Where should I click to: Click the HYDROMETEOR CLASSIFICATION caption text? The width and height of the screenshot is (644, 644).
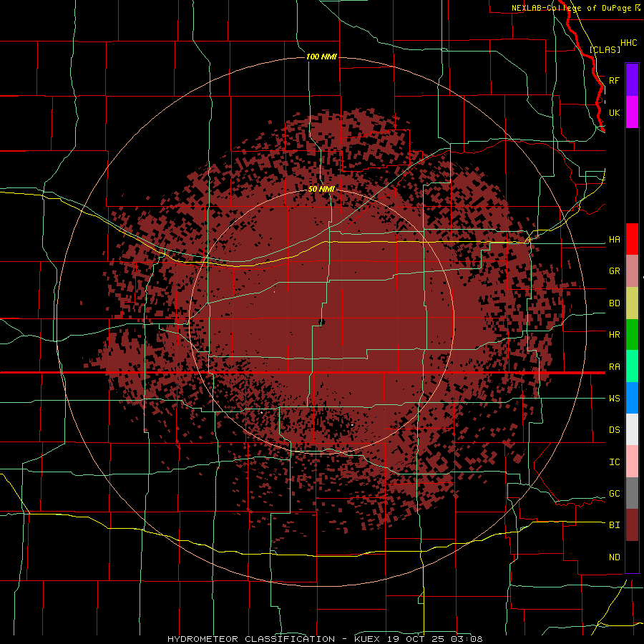[x=251, y=639]
